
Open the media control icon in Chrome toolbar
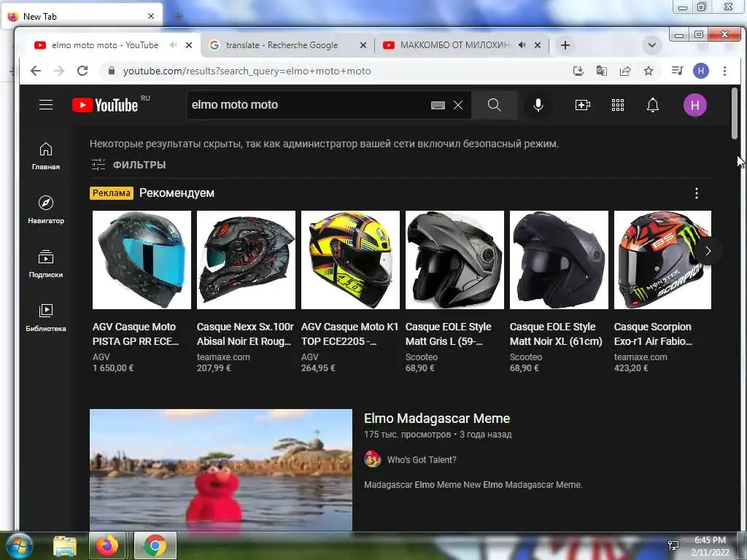pos(677,71)
